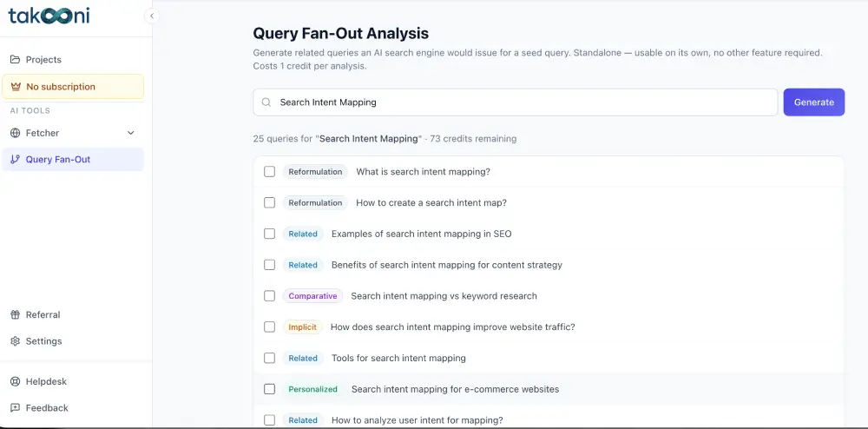Screen dimensions: 868x429
Task: Click the Reformulation tag on 'What is search intent mapping?'
Action: [315, 172]
